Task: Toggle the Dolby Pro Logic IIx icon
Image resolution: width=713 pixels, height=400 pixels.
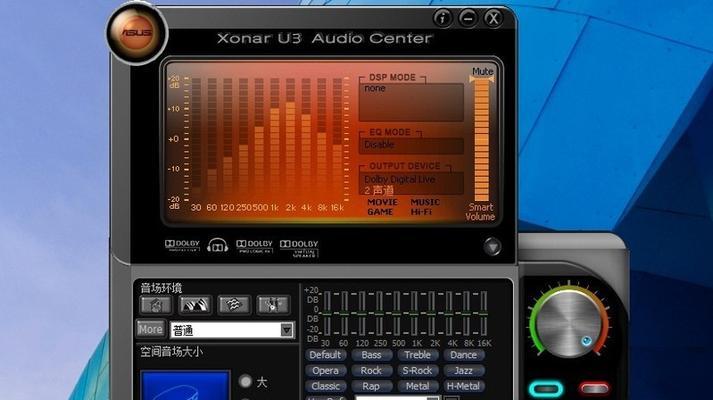Action: (x=254, y=246)
